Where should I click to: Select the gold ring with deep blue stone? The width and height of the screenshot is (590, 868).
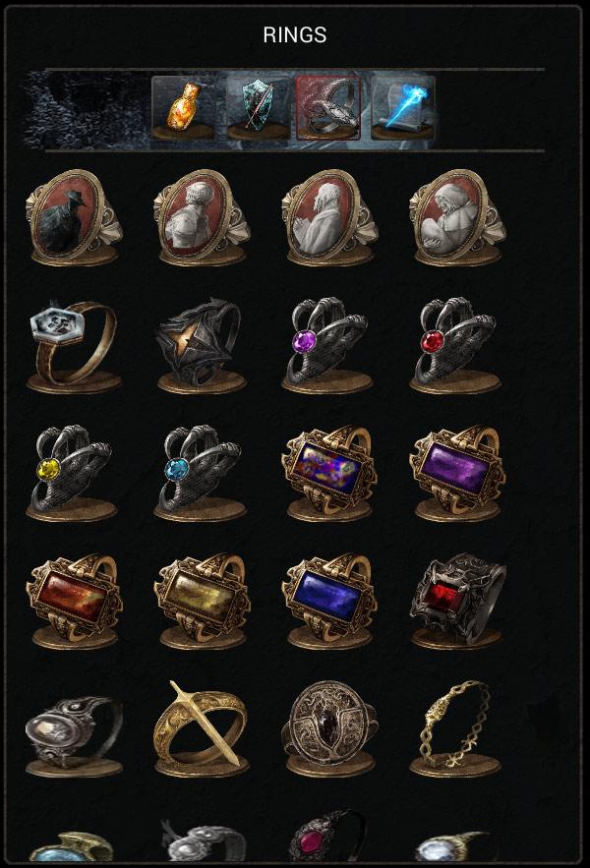tap(329, 601)
